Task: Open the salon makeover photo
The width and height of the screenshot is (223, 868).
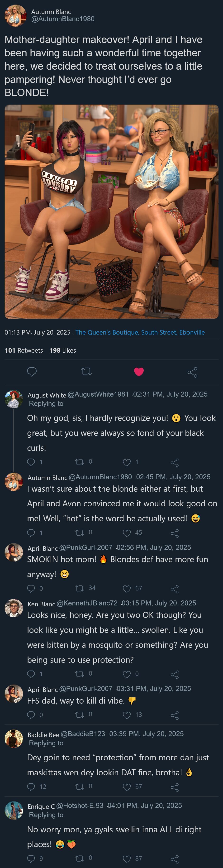Action: (x=112, y=212)
